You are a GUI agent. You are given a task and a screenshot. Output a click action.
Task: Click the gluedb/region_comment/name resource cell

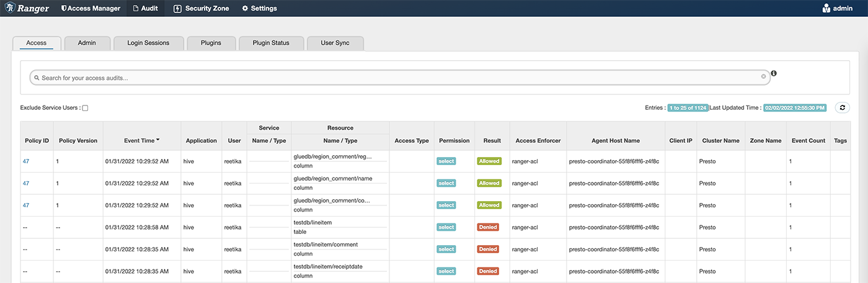tap(340, 183)
